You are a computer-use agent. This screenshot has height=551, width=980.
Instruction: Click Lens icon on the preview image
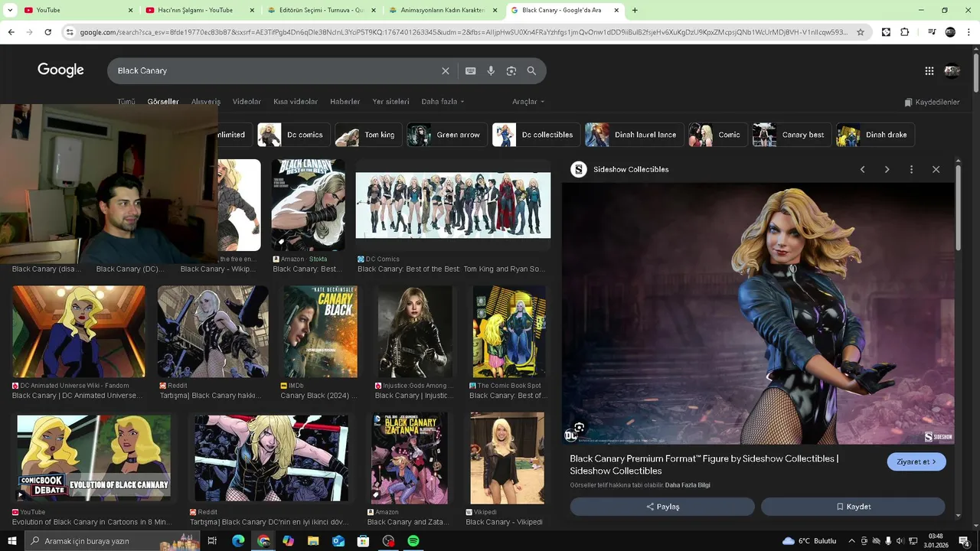580,427
